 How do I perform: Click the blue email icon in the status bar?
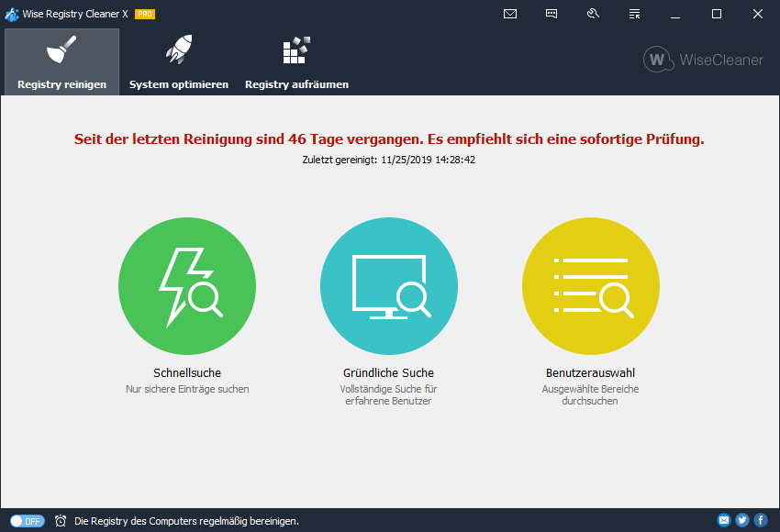pos(724,520)
